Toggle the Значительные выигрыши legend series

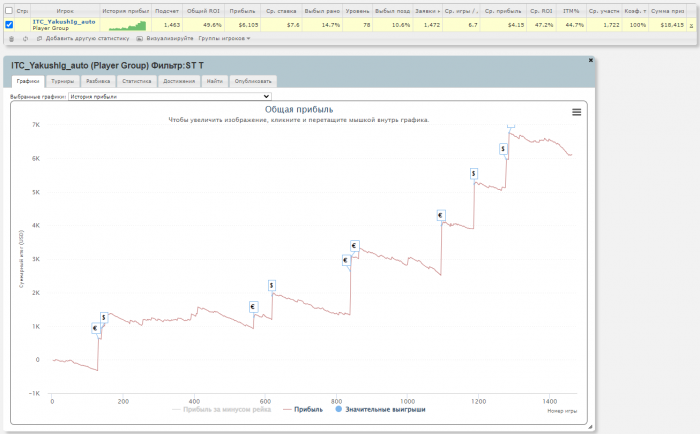point(380,409)
